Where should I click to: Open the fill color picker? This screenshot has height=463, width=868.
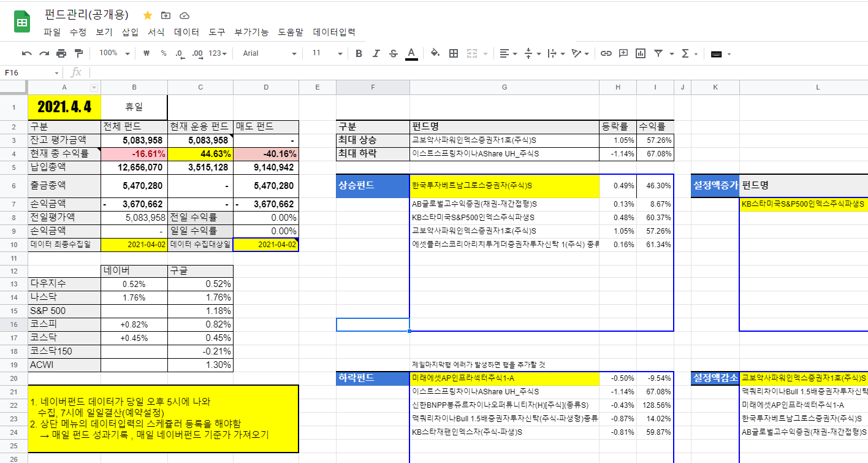point(435,53)
